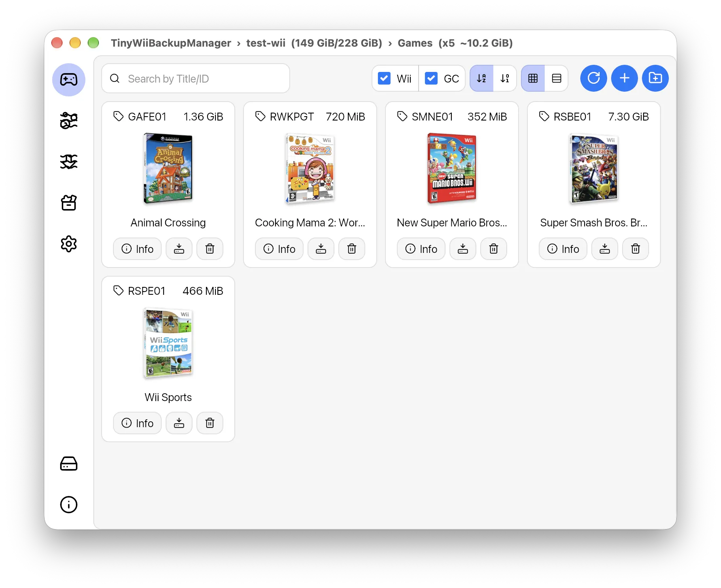
Task: Click the New Super Mario Bros. cover
Action: tap(452, 168)
